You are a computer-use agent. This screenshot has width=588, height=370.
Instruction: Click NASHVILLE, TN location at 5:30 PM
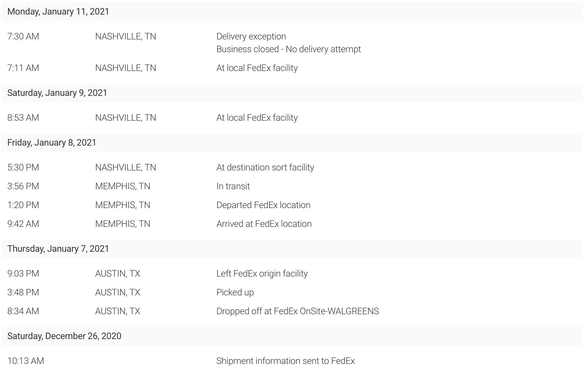click(125, 167)
